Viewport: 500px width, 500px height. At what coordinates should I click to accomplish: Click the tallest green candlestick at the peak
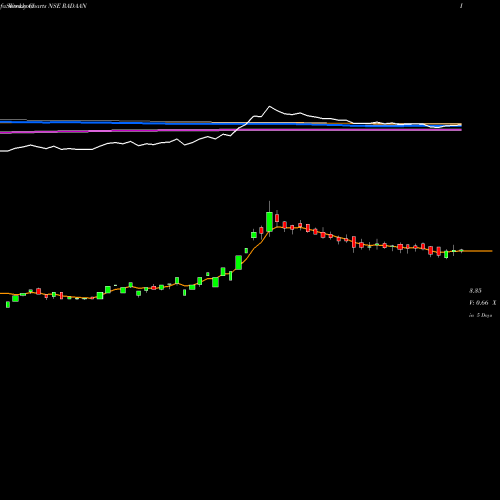tap(269, 221)
